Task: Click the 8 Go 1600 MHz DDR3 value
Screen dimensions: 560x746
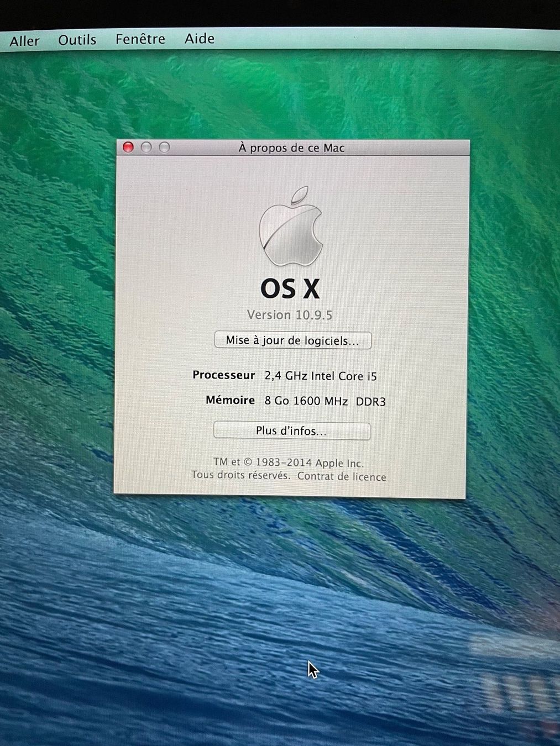Action: (x=325, y=401)
